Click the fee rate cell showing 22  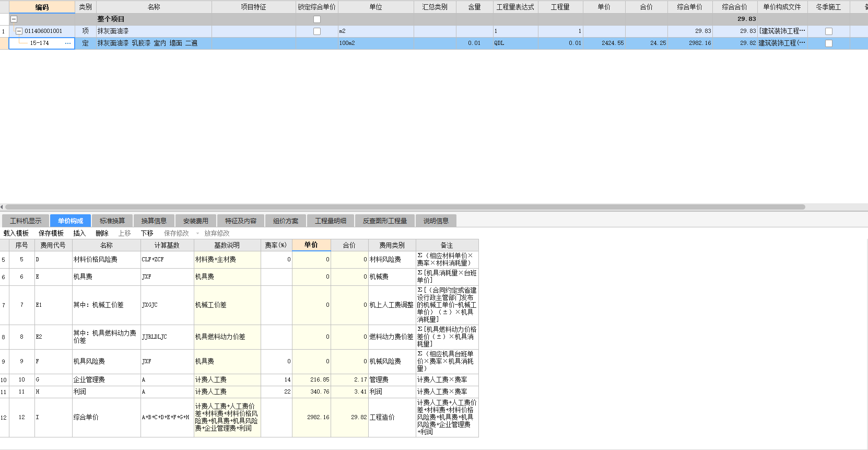point(276,392)
